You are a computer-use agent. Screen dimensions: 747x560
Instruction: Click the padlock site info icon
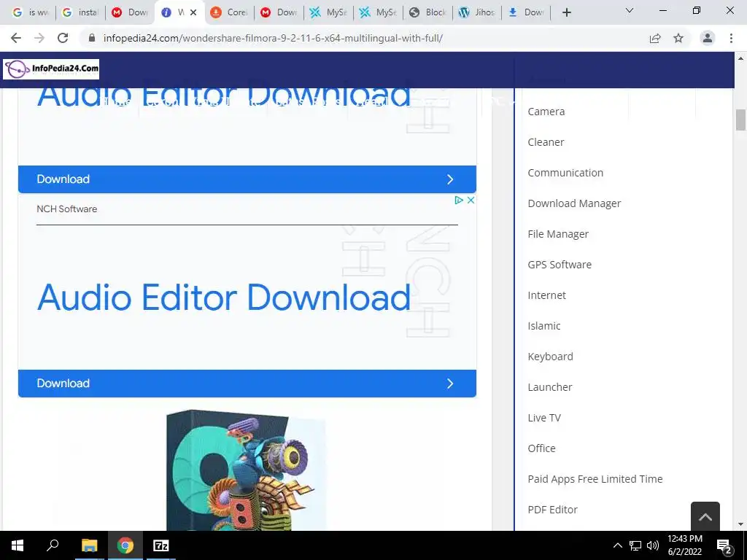pyautogui.click(x=92, y=38)
